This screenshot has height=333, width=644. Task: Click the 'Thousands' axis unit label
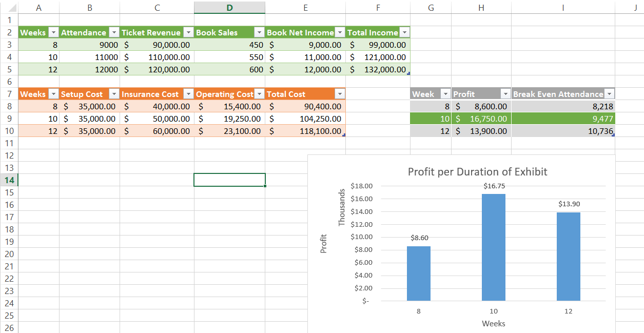342,208
